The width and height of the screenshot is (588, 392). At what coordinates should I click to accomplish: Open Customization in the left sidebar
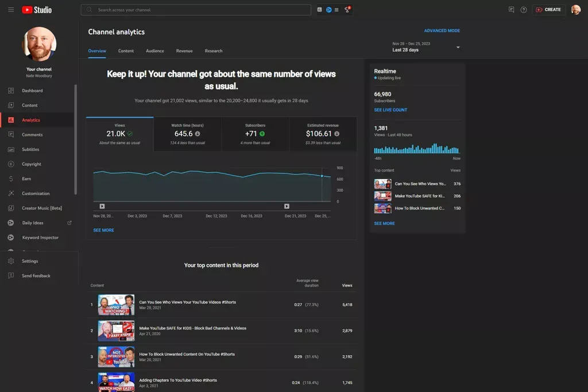[37, 193]
